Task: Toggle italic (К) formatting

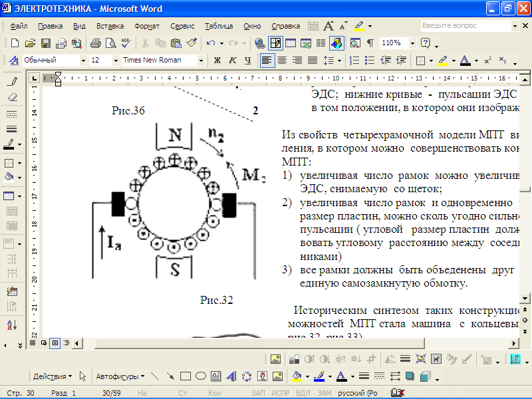Action: (232, 61)
